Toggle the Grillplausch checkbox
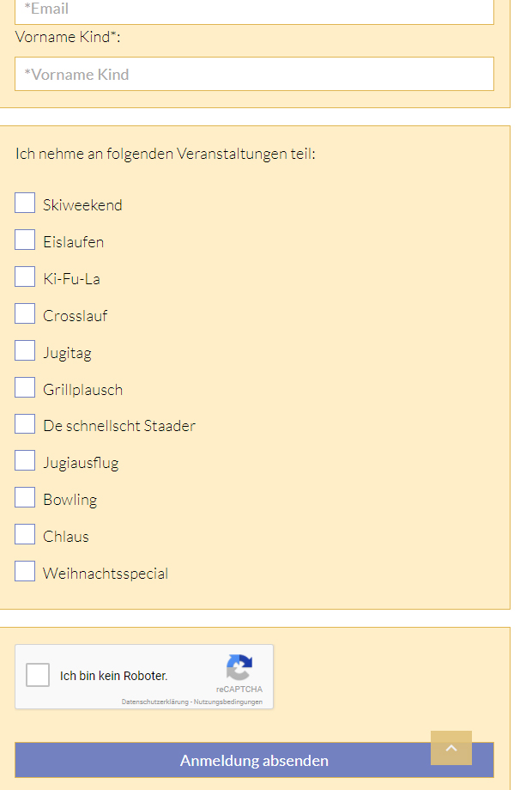The width and height of the screenshot is (532, 790). tap(25, 387)
